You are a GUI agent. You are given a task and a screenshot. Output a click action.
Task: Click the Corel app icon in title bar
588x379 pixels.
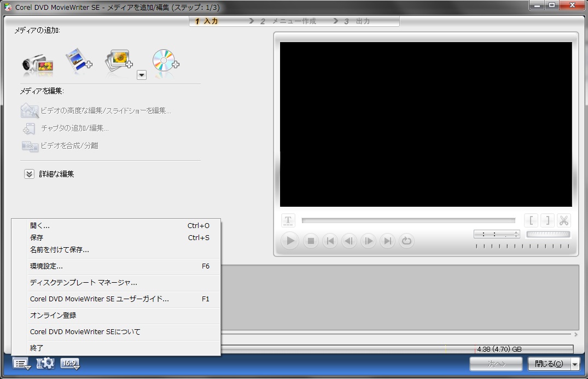[x=8, y=7]
